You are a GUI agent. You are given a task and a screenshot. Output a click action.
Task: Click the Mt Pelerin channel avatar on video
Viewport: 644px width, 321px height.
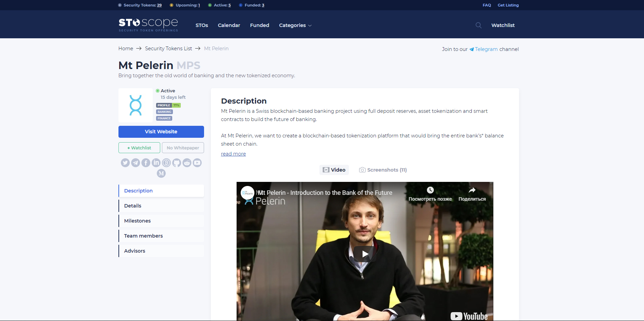tap(248, 193)
